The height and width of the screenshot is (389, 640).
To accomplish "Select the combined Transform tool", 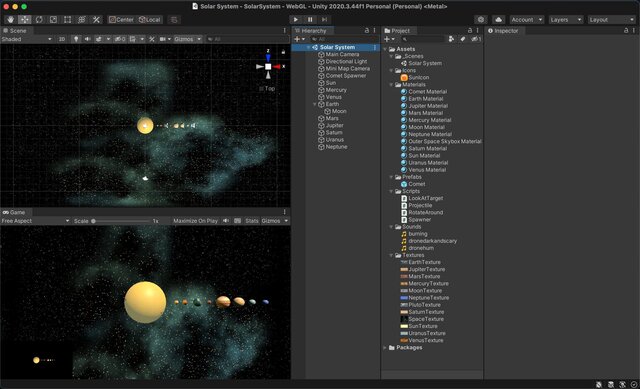I will click(82, 20).
